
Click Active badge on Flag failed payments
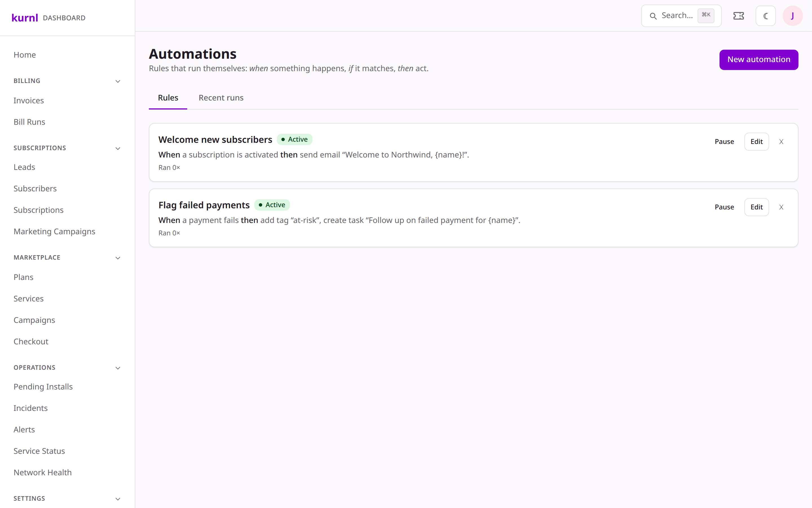pyautogui.click(x=272, y=205)
